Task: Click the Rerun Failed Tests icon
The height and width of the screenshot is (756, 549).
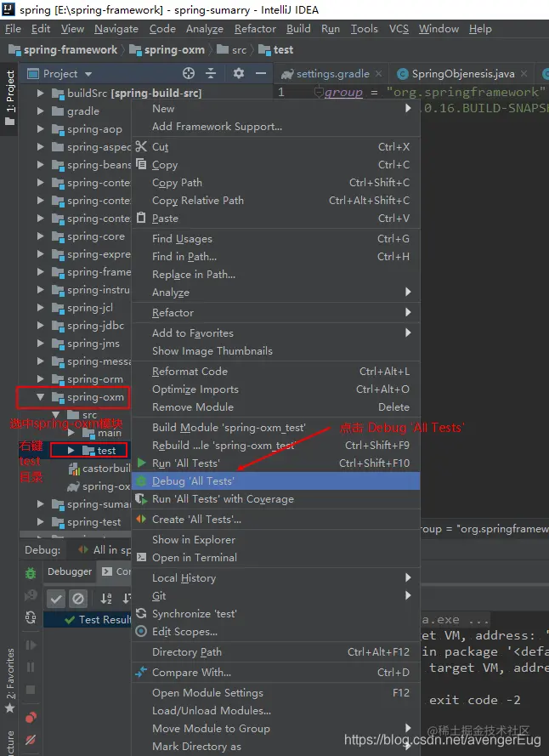Action: click(31, 596)
